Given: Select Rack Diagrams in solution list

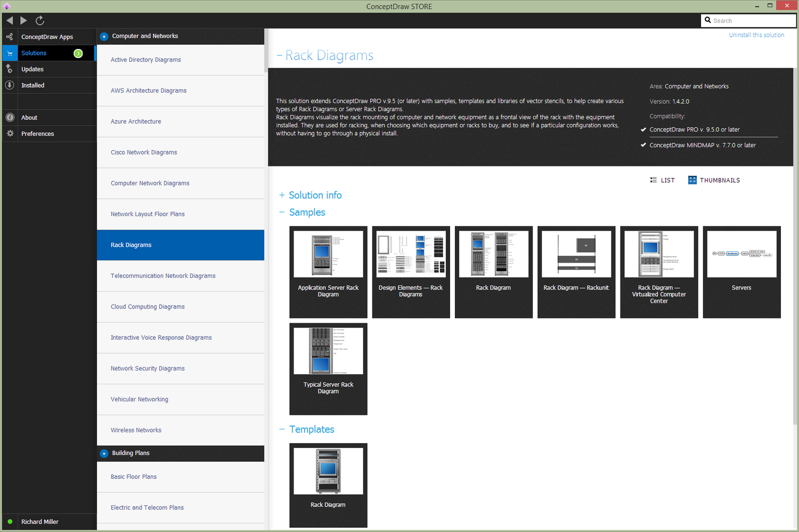Looking at the screenshot, I should tap(181, 245).
